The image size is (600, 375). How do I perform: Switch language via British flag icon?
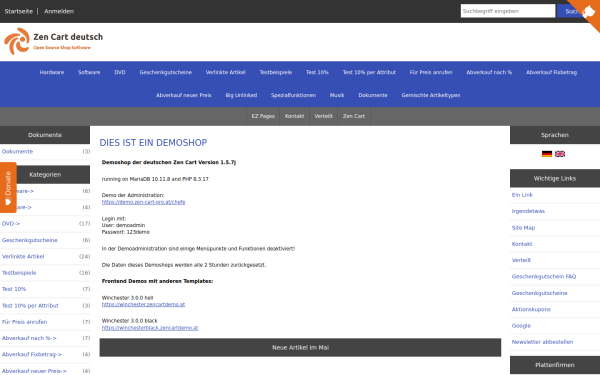tap(560, 154)
